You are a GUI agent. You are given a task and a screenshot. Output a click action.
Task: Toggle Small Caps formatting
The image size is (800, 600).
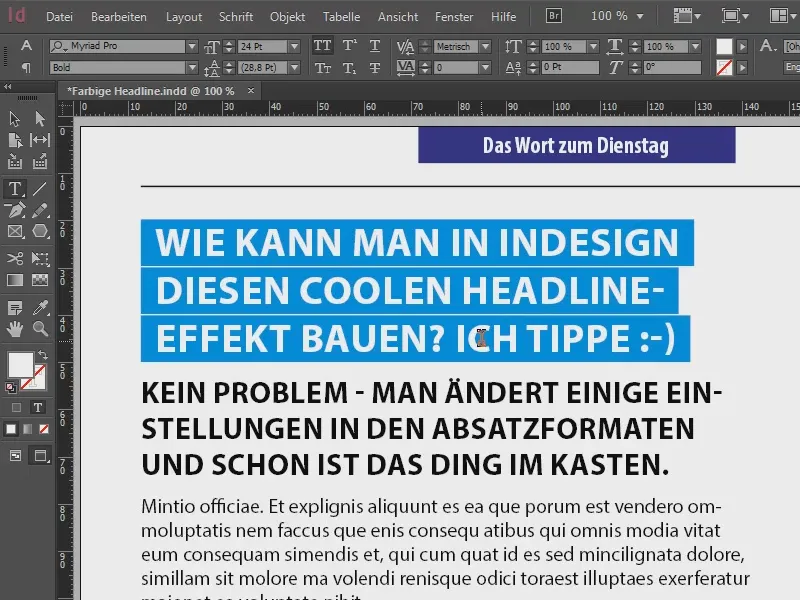click(322, 67)
